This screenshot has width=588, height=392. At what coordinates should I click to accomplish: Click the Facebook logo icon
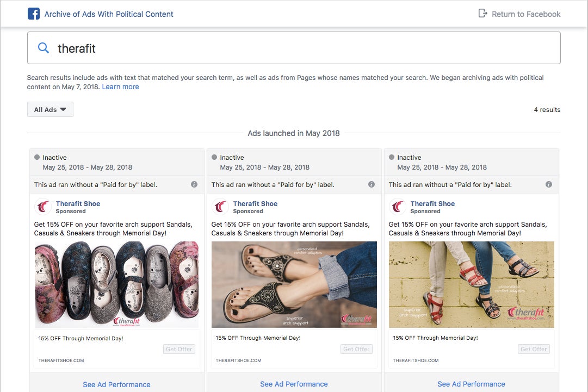click(34, 14)
